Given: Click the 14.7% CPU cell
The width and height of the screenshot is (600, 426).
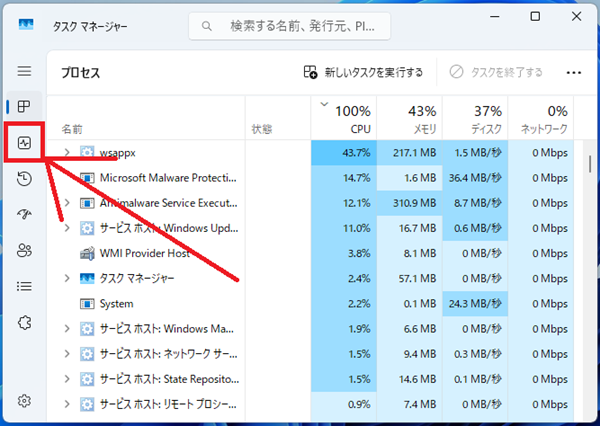Looking at the screenshot, I should tap(344, 178).
